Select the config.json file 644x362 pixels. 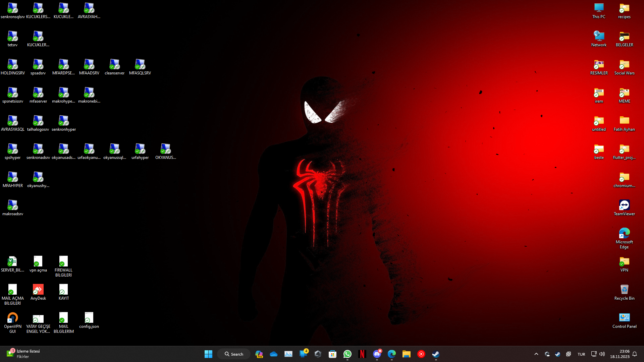coord(89,320)
